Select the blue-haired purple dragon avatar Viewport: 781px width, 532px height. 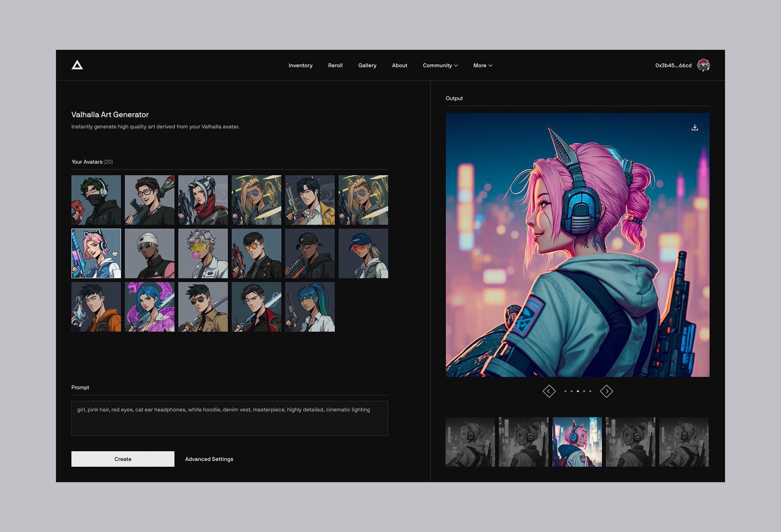(149, 307)
